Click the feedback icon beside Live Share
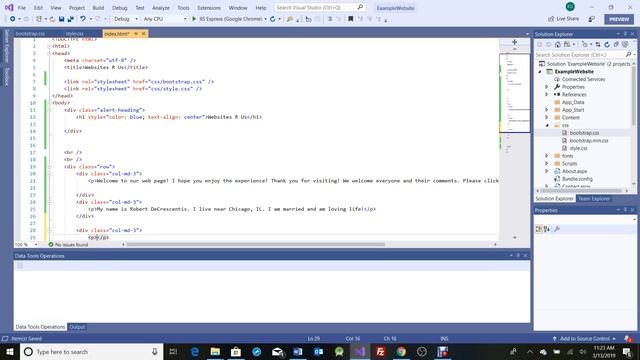640x360 pixels. click(591, 19)
